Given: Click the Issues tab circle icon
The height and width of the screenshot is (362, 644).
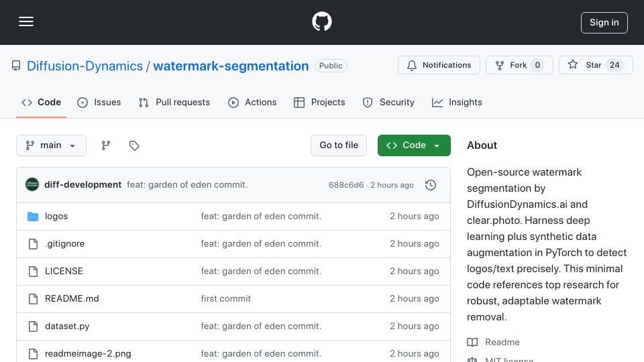Looking at the screenshot, I should pos(83,103).
